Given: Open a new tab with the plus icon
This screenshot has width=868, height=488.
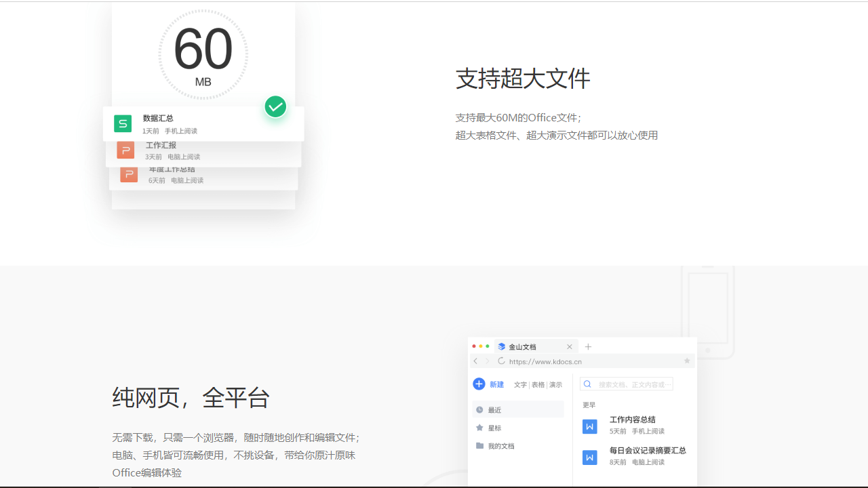Looking at the screenshot, I should [588, 346].
